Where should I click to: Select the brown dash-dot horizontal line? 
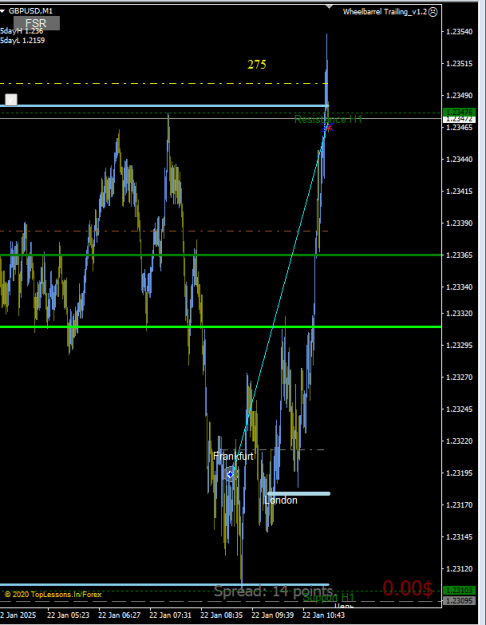(x=163, y=231)
